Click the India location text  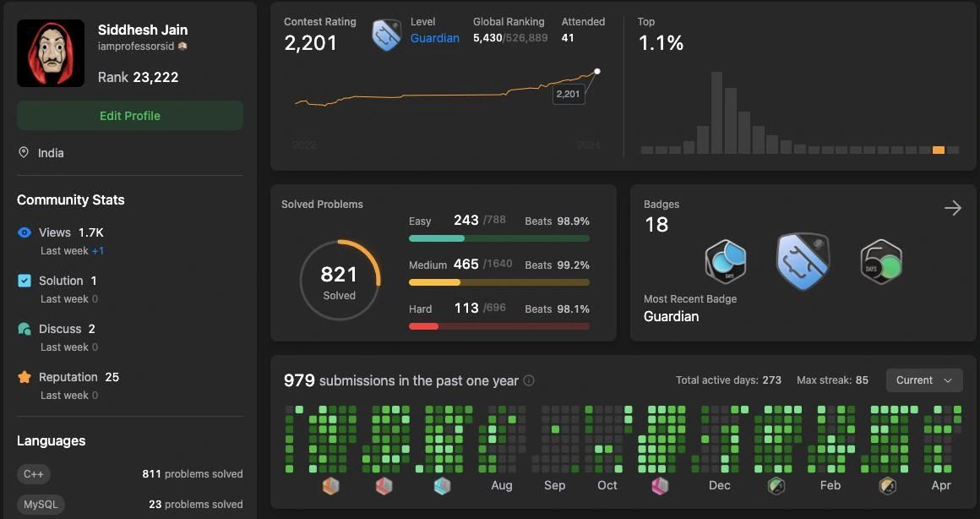point(51,153)
